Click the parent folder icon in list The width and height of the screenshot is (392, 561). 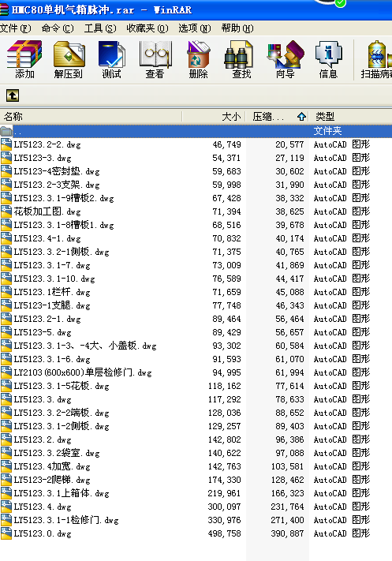pos(6,131)
